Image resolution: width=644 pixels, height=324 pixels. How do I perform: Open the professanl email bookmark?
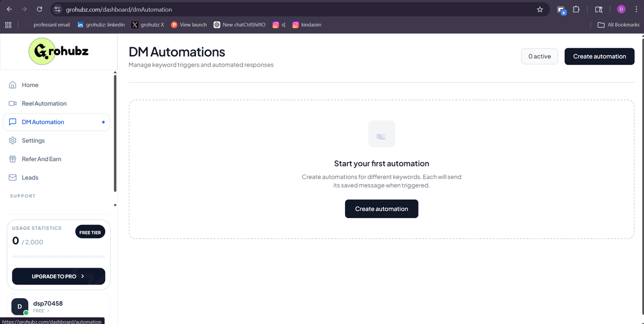coord(47,25)
